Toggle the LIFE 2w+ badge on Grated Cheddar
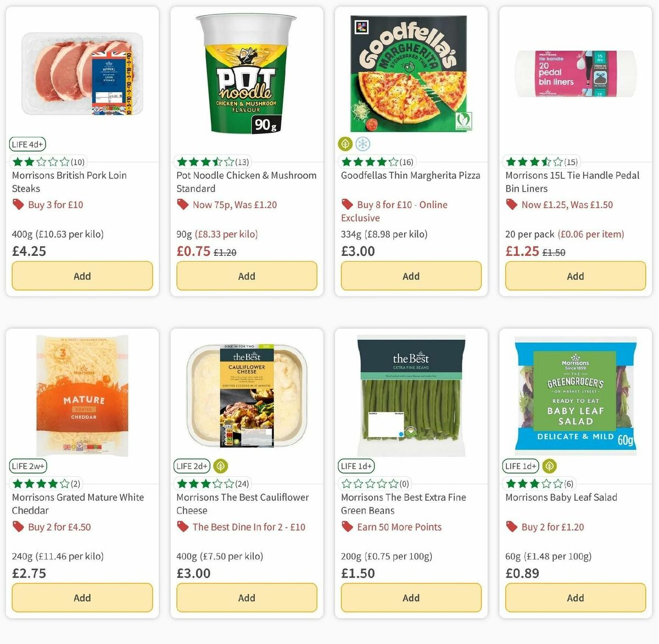 (28, 466)
